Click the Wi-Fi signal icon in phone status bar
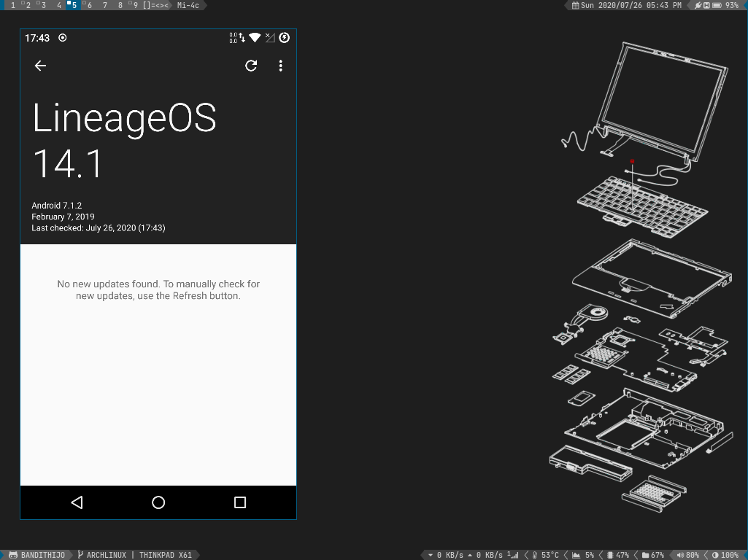748x560 pixels. pos(255,38)
